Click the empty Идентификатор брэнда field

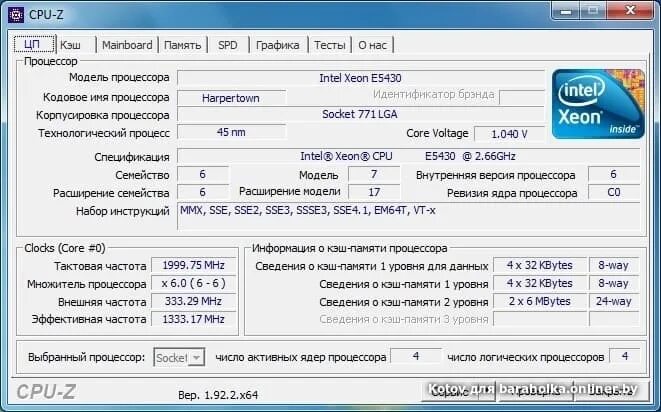522,97
